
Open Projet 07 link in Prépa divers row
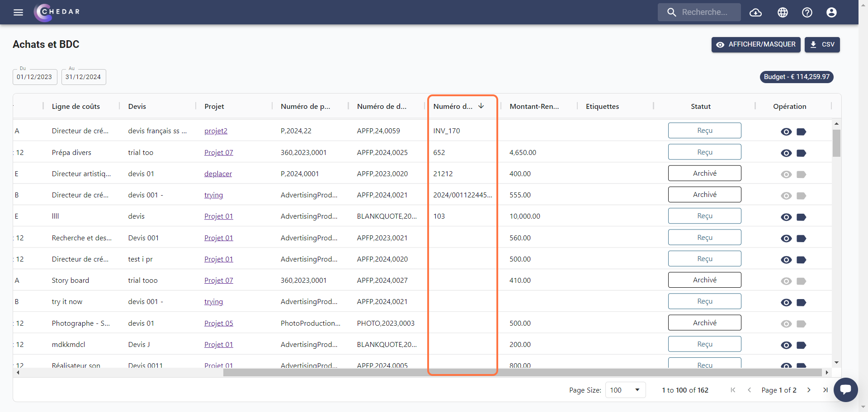pos(219,153)
